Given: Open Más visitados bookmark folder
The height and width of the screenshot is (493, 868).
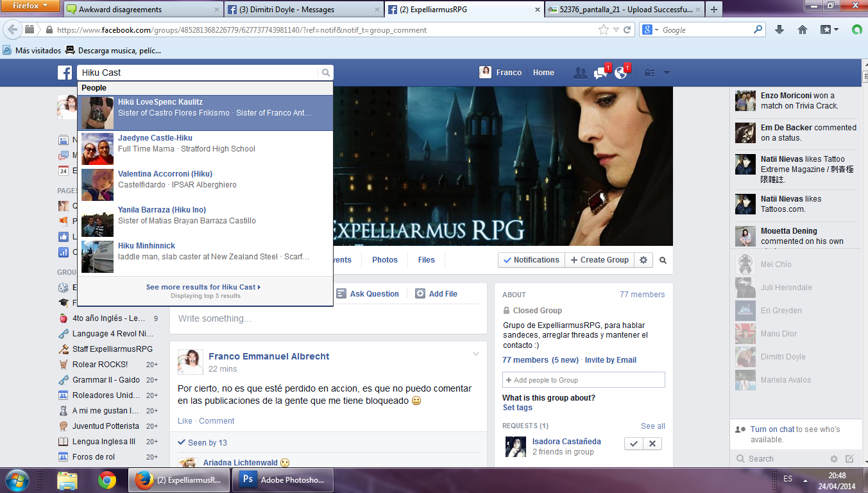Looking at the screenshot, I should [32, 51].
